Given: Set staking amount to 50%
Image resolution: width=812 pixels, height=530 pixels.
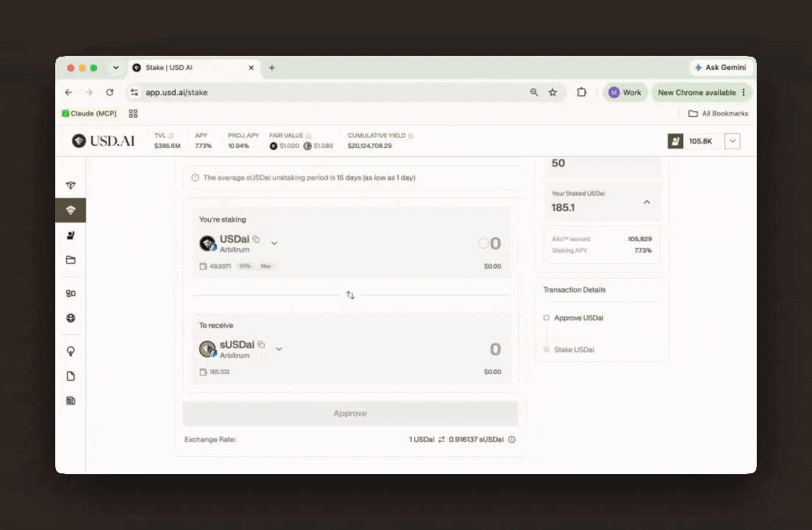Looking at the screenshot, I should pyautogui.click(x=245, y=266).
